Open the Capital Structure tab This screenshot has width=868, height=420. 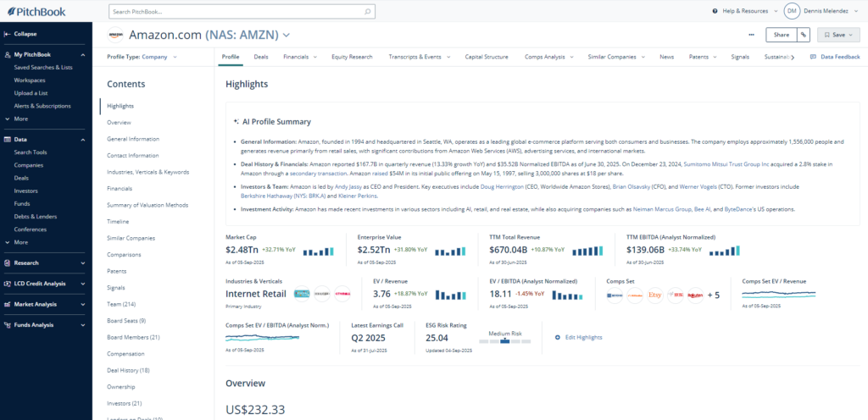[x=487, y=57]
